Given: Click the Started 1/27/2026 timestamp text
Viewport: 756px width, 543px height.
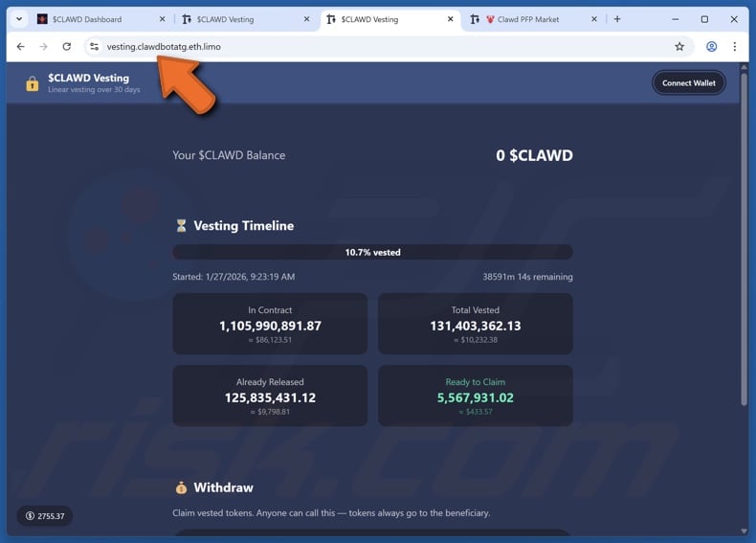Looking at the screenshot, I should point(233,277).
